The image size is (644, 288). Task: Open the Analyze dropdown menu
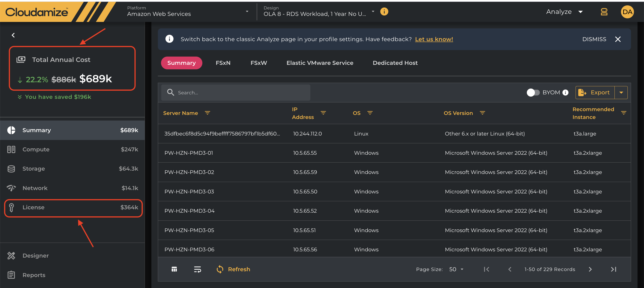(x=564, y=12)
